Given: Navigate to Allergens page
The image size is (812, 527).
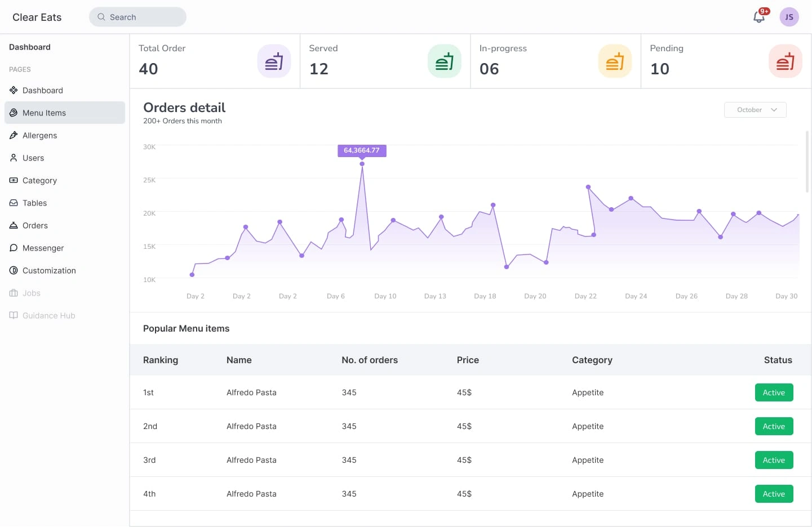Looking at the screenshot, I should tap(65, 135).
